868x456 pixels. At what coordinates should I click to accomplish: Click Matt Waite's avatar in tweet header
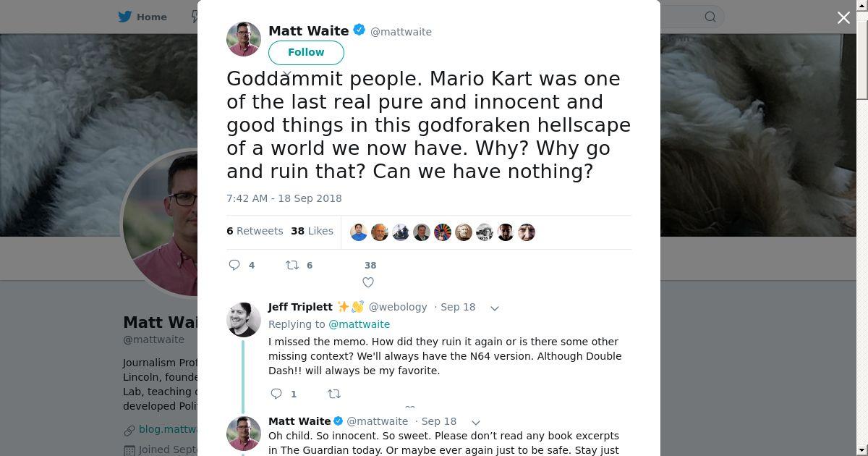[x=244, y=39]
